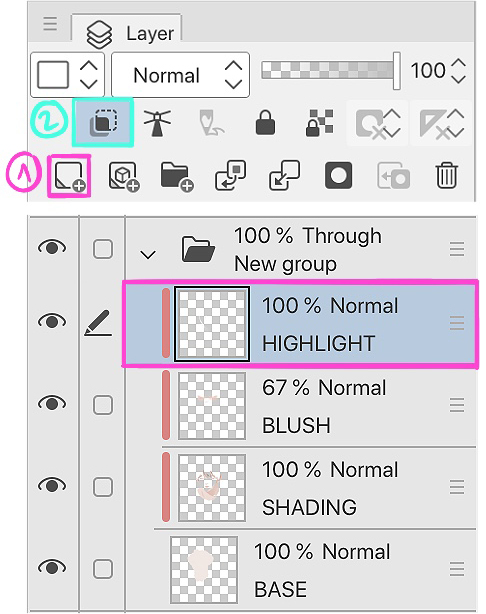The height and width of the screenshot is (614, 486).
Task: Hide the SHADING layer visibility eye
Action: tap(52, 485)
